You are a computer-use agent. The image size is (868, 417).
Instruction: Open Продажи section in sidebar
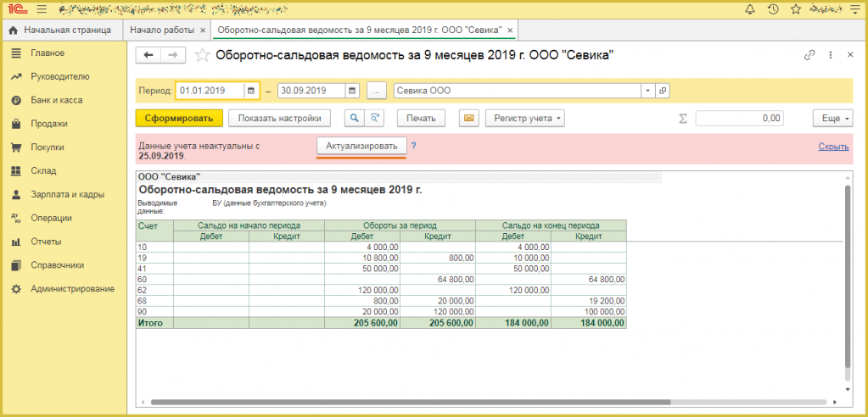pos(49,123)
